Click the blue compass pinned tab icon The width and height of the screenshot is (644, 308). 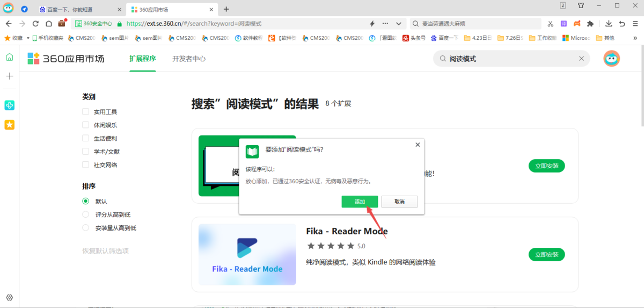(x=25, y=9)
